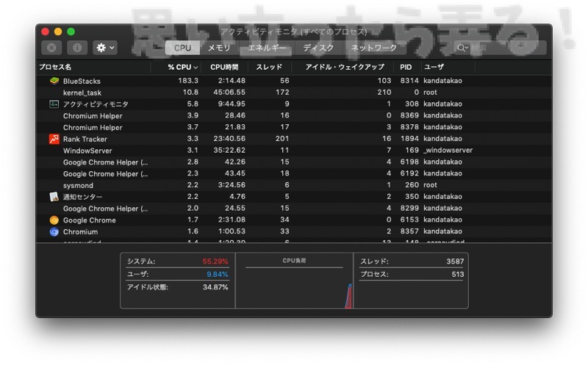Select the sysmond process row

click(x=293, y=185)
